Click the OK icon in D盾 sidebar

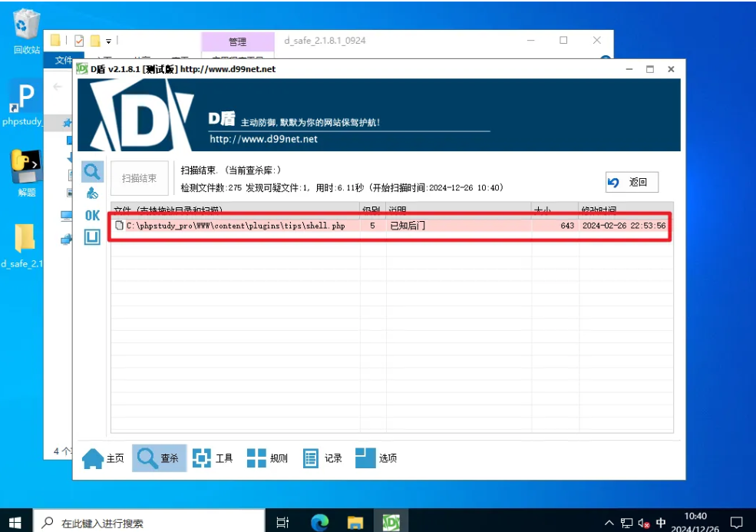tap(92, 215)
